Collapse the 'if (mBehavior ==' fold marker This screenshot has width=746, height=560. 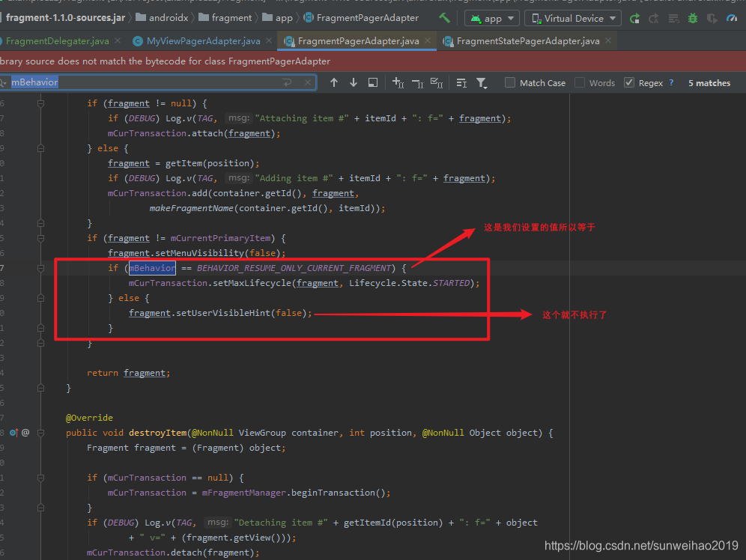[41, 268]
